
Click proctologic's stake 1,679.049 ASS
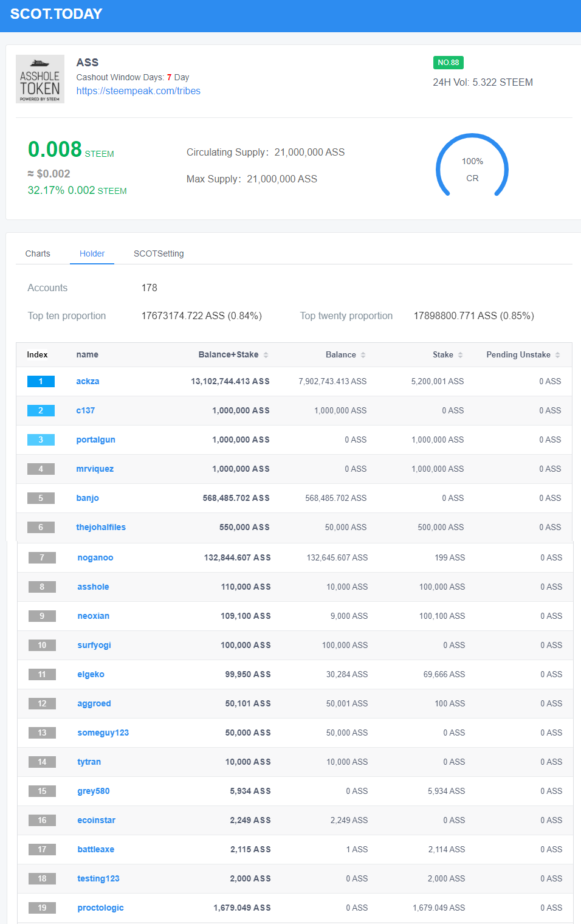click(x=439, y=908)
